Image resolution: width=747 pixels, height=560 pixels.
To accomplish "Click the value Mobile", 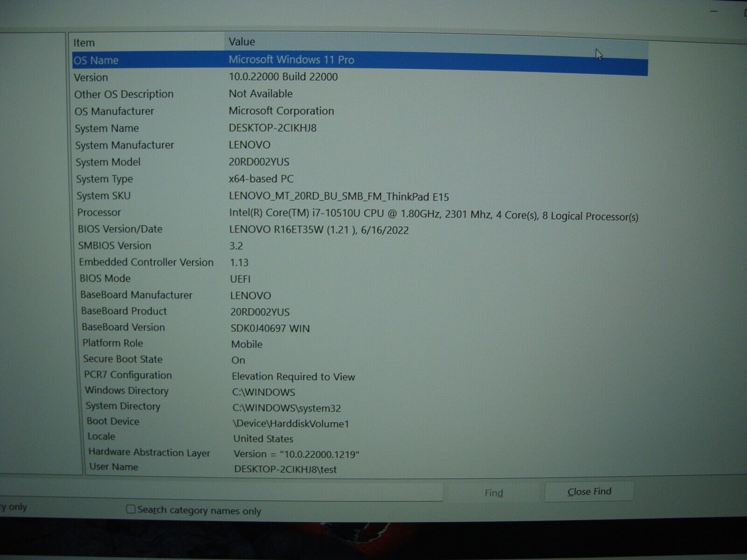I will (x=247, y=344).
